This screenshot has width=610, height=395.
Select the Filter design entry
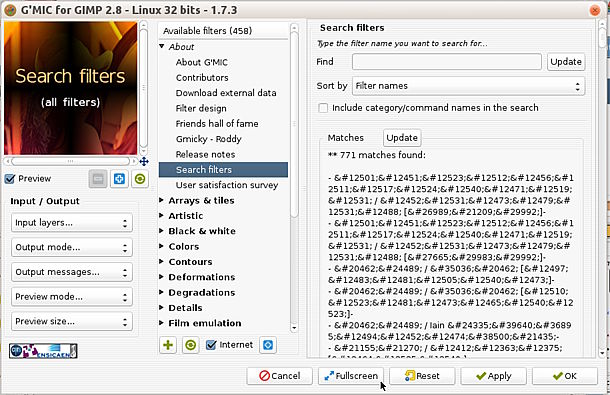point(201,108)
